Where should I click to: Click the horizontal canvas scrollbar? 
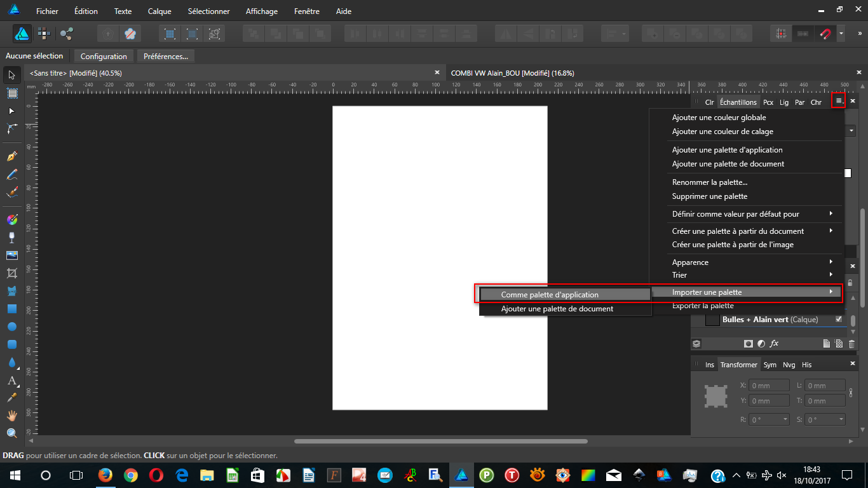441,441
